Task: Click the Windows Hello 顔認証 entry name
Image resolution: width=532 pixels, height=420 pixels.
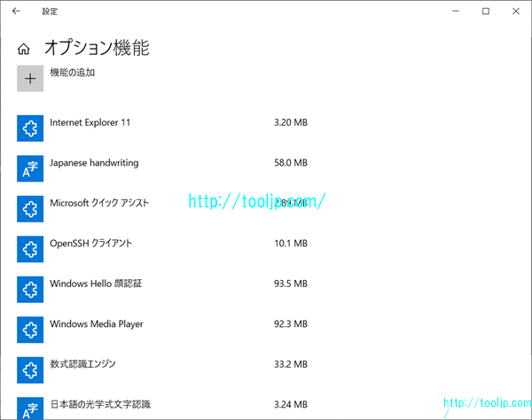Action: (96, 284)
